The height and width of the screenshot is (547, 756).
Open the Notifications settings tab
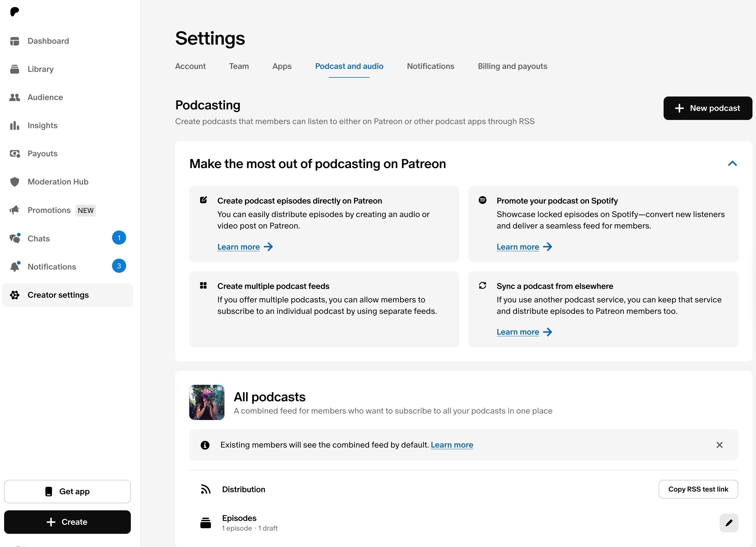(x=431, y=66)
